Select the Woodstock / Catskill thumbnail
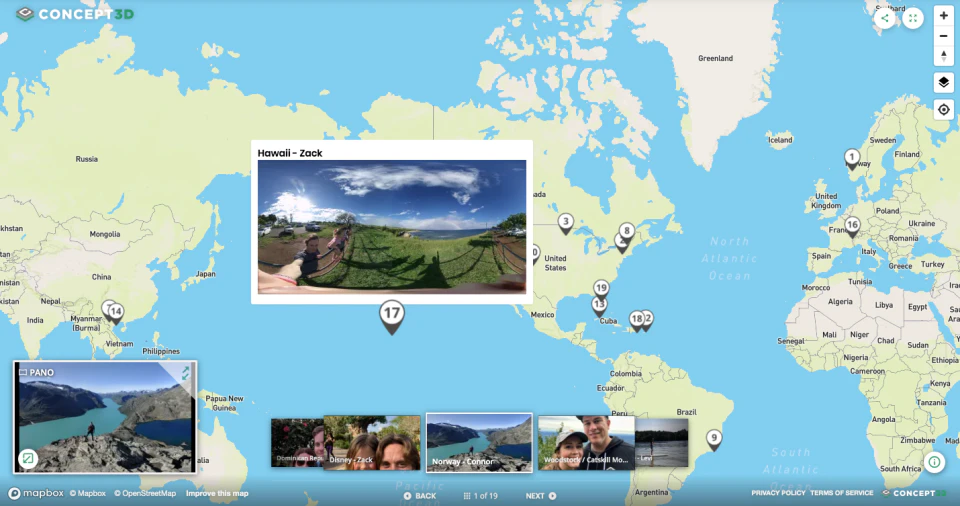This screenshot has height=506, width=960. (587, 442)
